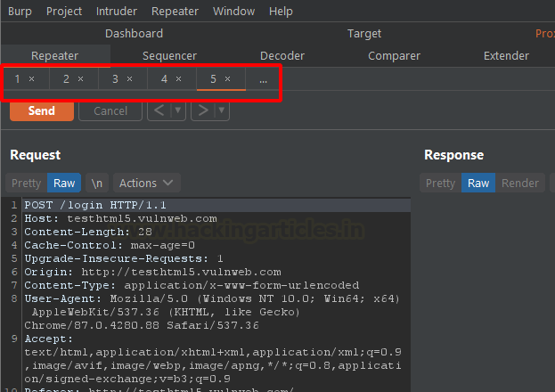Open the Intruder menu
Viewport: 555px width, 392px height.
coord(117,12)
